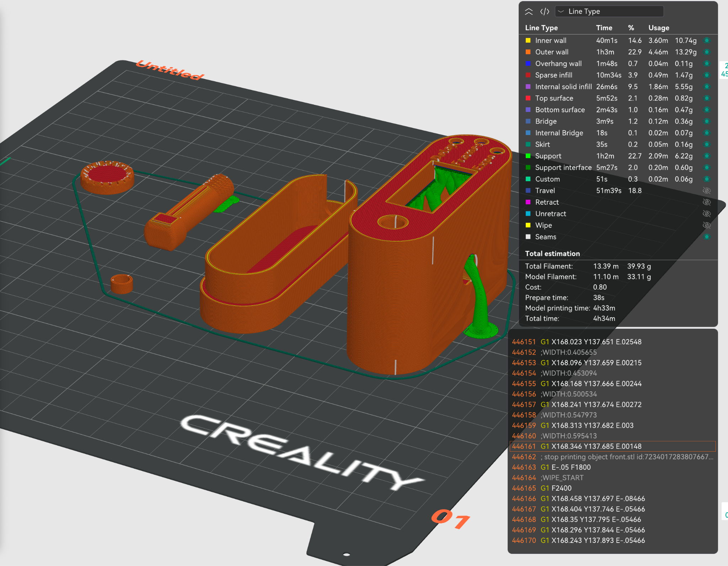Click the Overhang wall blue swatch

[x=528, y=64]
